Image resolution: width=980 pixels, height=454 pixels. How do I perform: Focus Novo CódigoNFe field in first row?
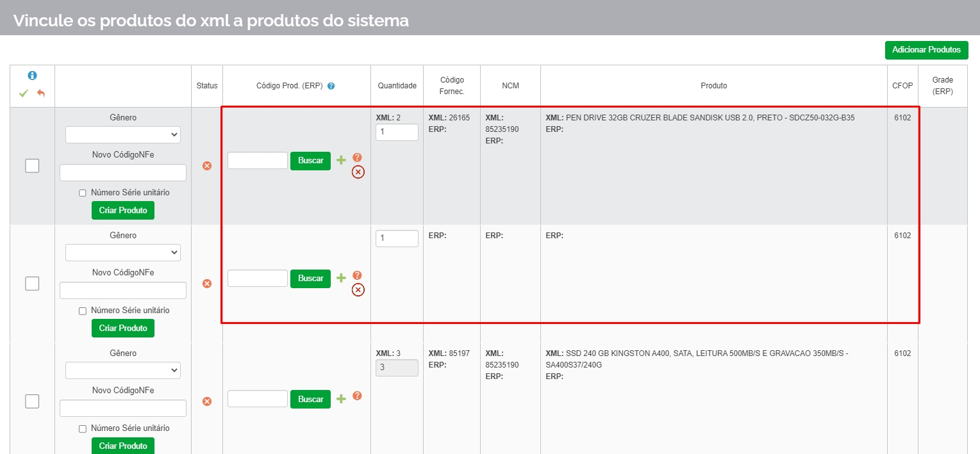point(123,173)
